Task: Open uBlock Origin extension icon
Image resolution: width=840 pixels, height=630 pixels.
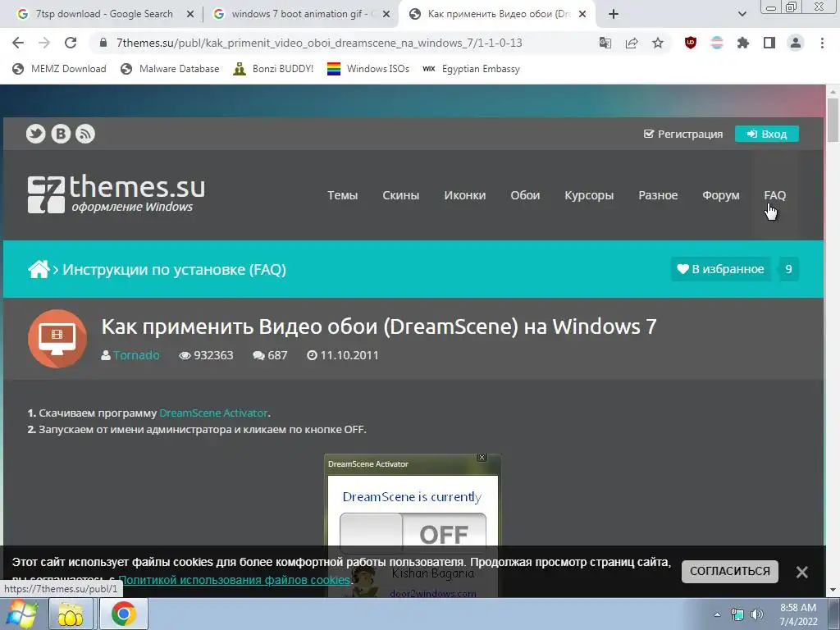Action: tap(691, 43)
